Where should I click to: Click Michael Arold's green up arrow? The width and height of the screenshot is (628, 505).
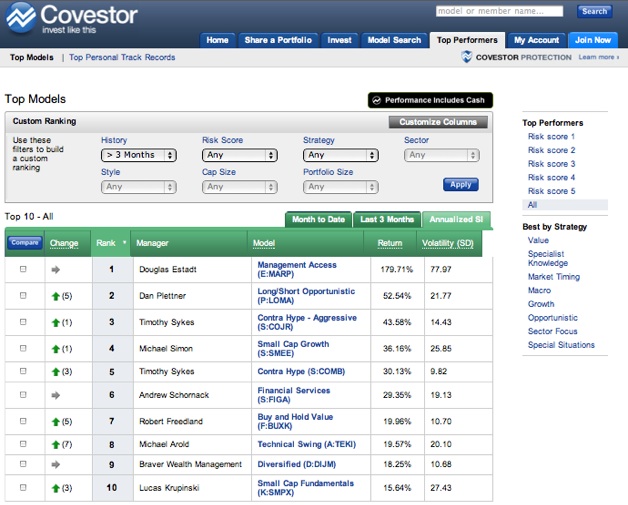tap(56, 445)
